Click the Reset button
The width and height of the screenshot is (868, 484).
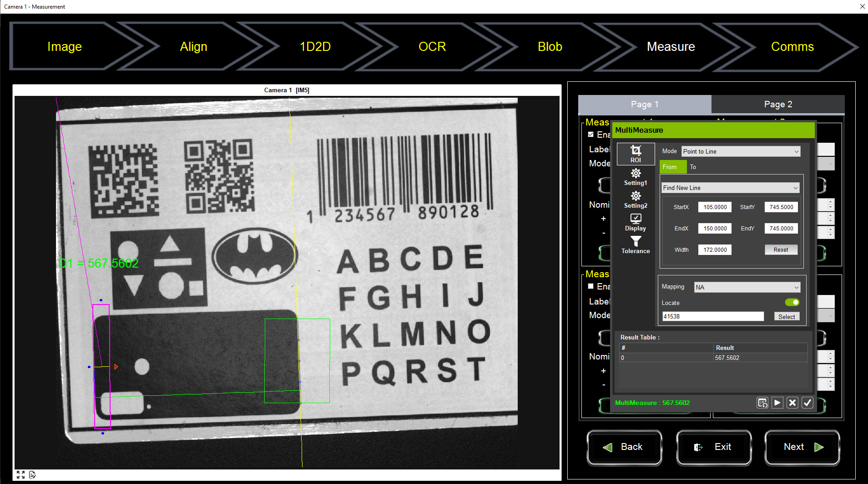point(781,249)
